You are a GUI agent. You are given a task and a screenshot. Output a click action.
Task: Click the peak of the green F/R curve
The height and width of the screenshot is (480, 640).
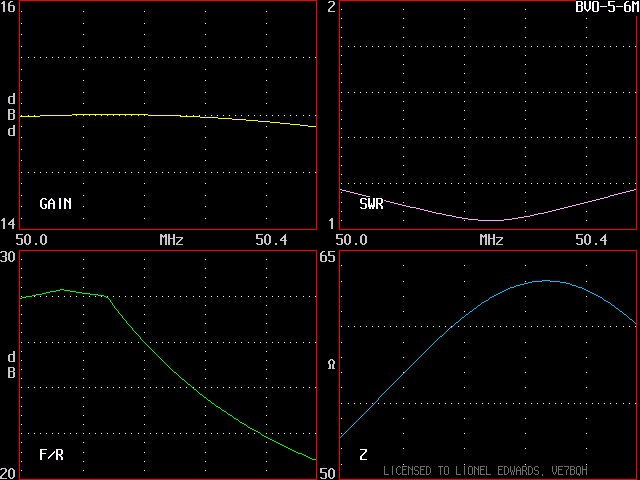63,290
